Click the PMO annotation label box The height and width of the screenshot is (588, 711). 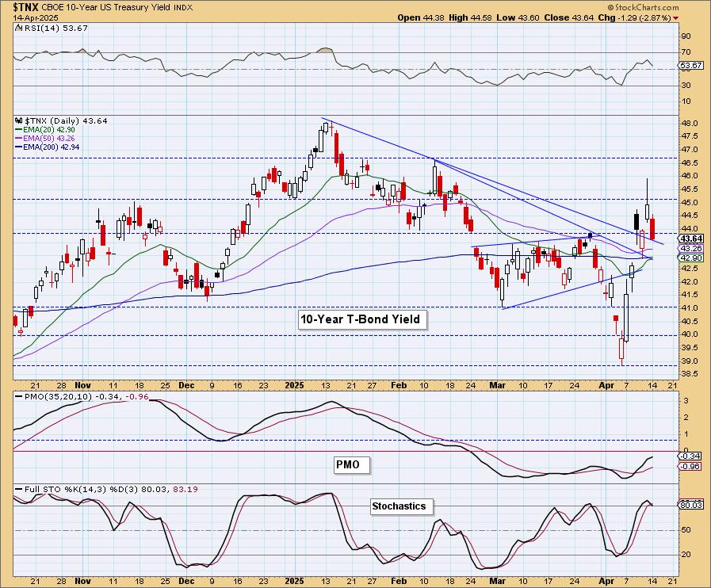pos(352,464)
